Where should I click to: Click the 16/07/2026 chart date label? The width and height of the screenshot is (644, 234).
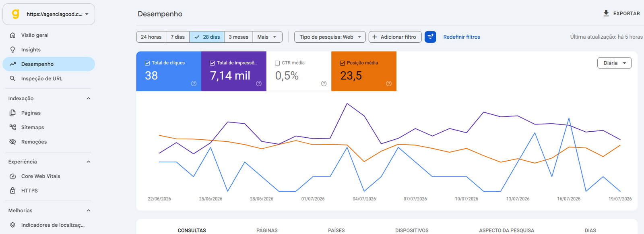pos(569,199)
